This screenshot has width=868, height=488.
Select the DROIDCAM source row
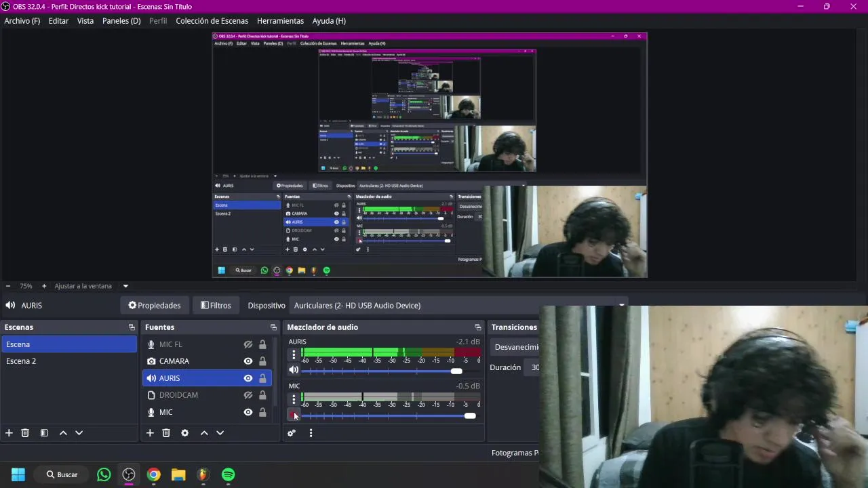[x=207, y=395]
